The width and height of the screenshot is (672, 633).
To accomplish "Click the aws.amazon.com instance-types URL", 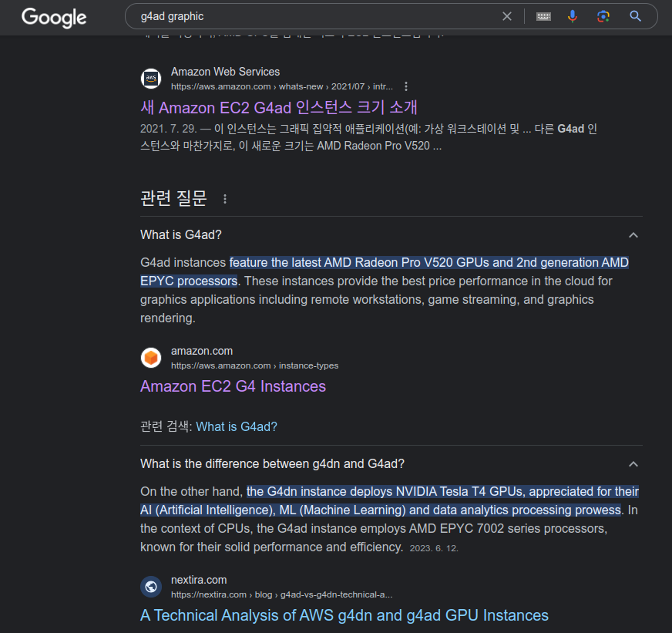I will (x=254, y=365).
